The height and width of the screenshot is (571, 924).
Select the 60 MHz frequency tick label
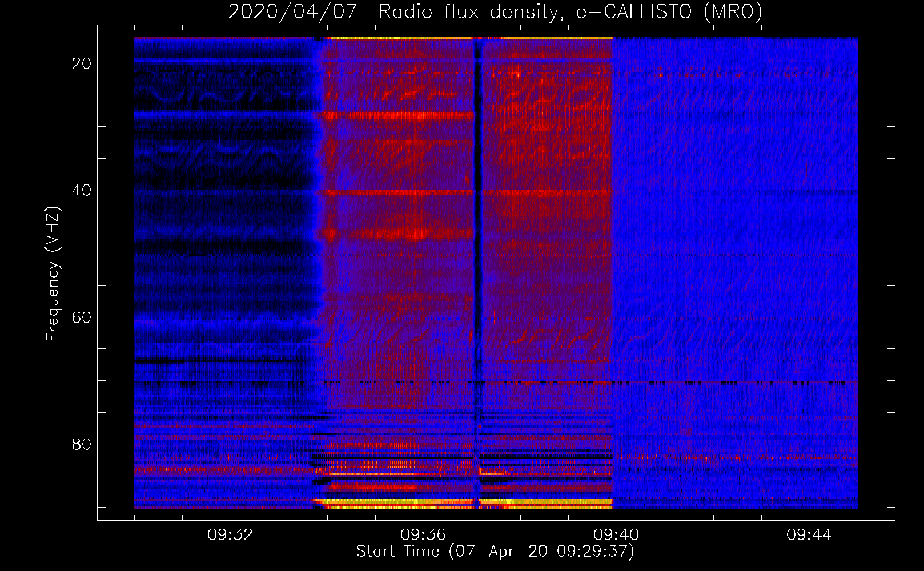pos(82,317)
